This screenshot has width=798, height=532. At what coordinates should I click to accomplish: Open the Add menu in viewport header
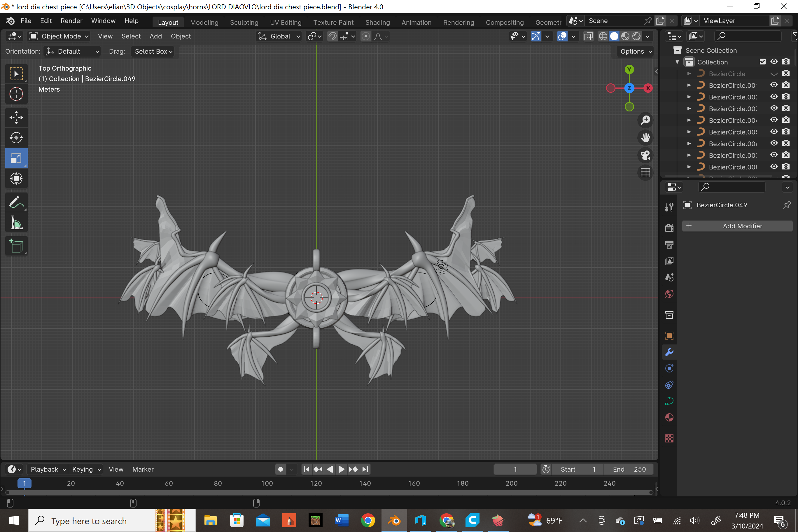[155, 36]
